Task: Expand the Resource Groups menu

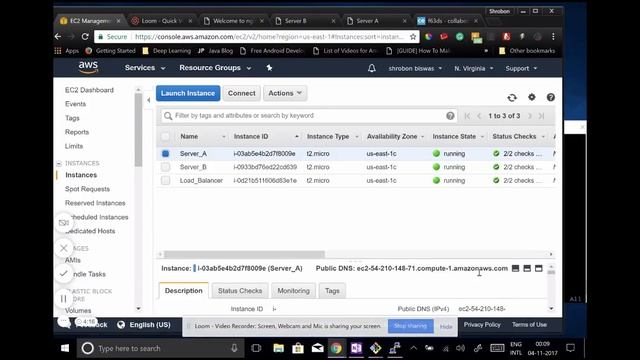Action: tap(215, 68)
